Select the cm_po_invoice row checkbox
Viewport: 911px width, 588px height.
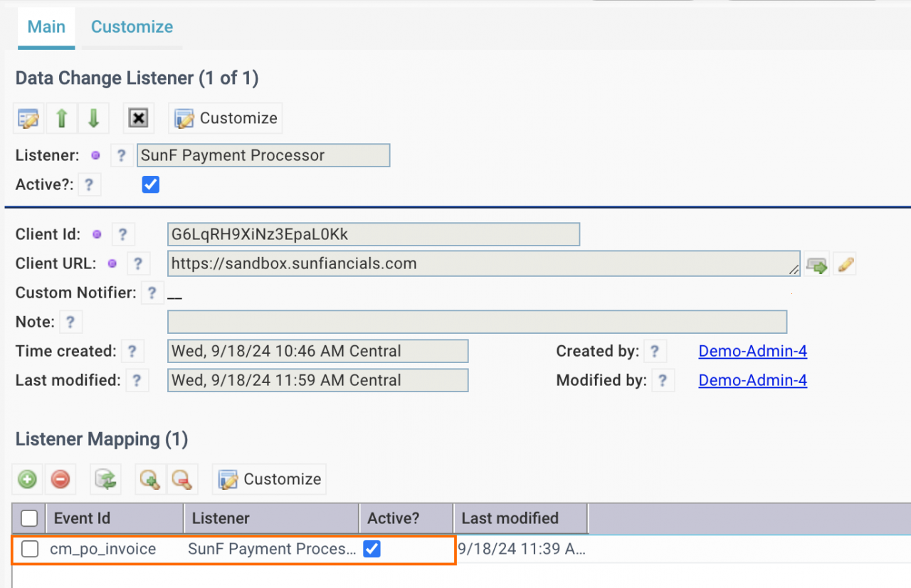[29, 549]
